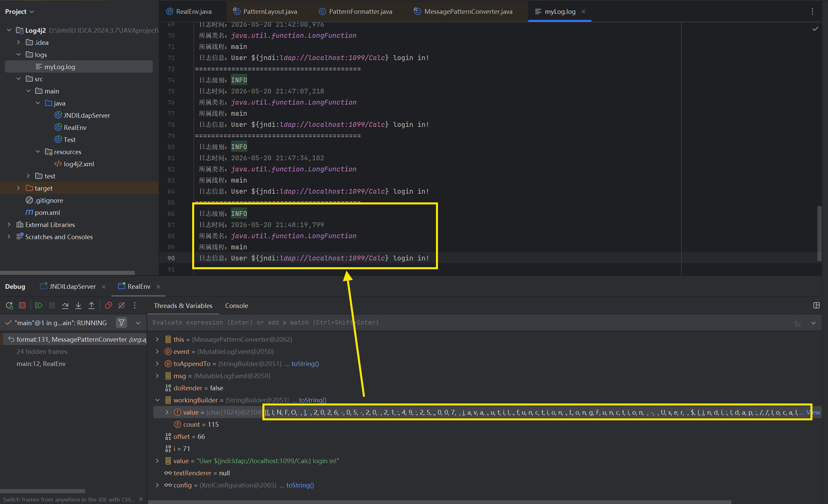Filter threads using the funnel icon
This screenshot has height=504, width=828.
[122, 323]
